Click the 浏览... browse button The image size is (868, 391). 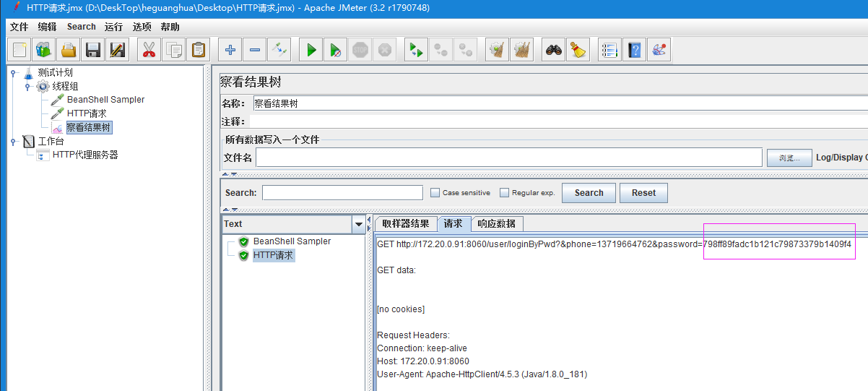point(789,158)
